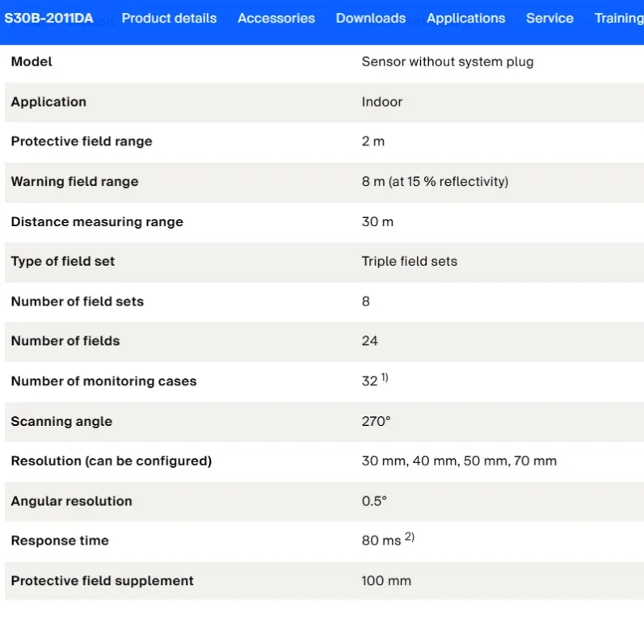Open the Training tab
Image resolution: width=644 pixels, height=644 pixels.
(x=619, y=18)
